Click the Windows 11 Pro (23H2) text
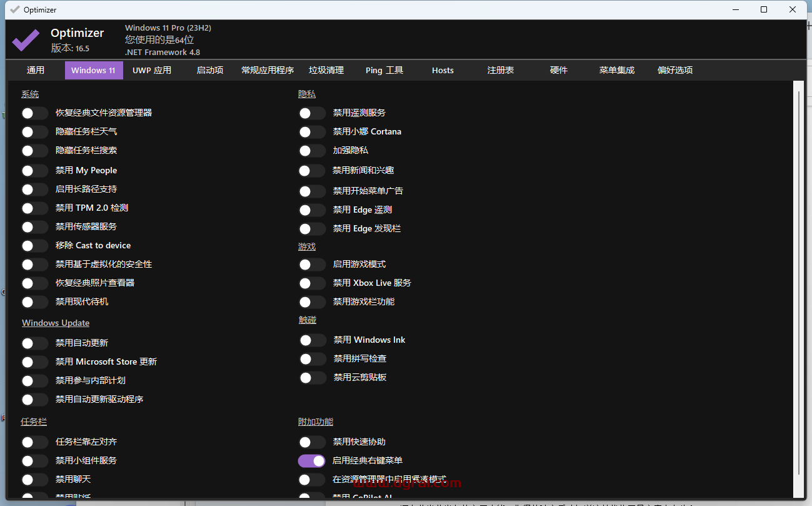 pos(168,28)
